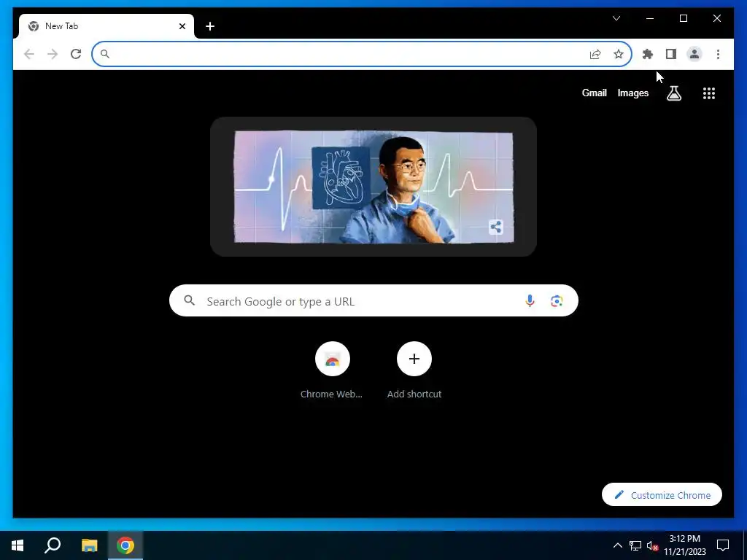Open the Windows Start menu

[x=18, y=545]
